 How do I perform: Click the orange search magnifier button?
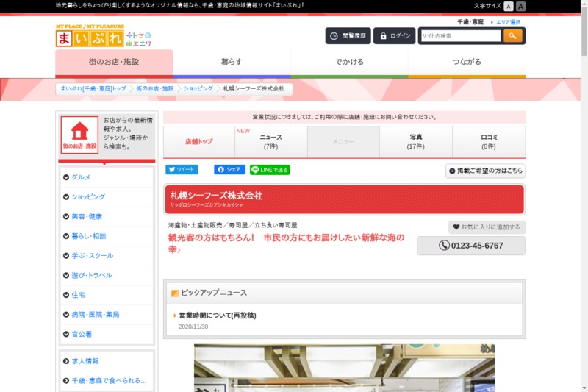point(512,35)
